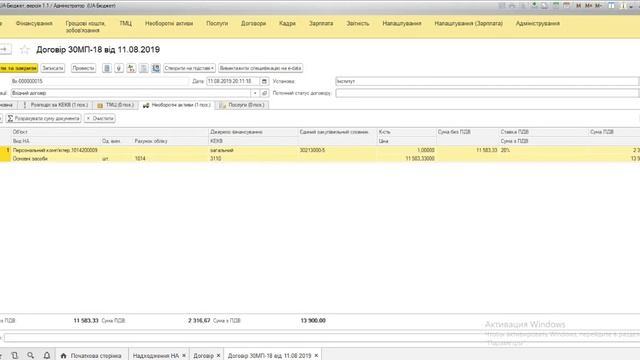Switch to the ТМЦ (0 поз.) tab
Viewport: 640px width, 360px height.
(116, 105)
